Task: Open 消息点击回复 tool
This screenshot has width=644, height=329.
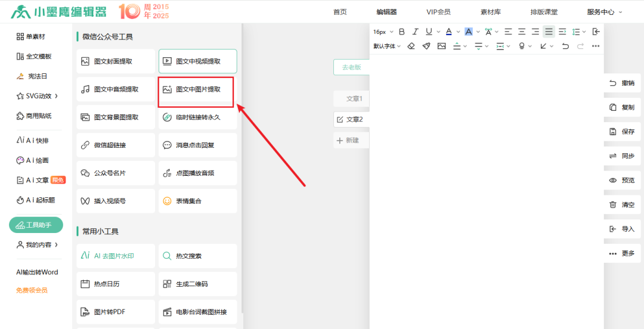Action: coord(198,145)
